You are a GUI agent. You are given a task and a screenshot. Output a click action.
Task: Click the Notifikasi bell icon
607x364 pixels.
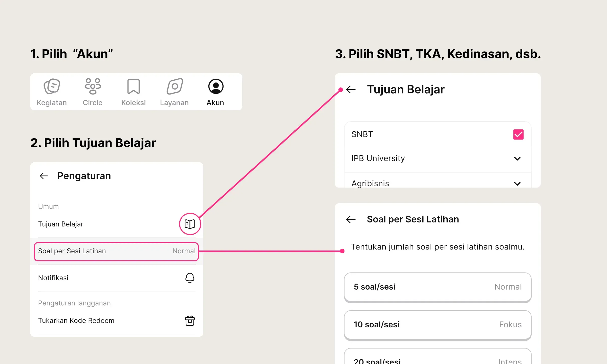coord(190,278)
